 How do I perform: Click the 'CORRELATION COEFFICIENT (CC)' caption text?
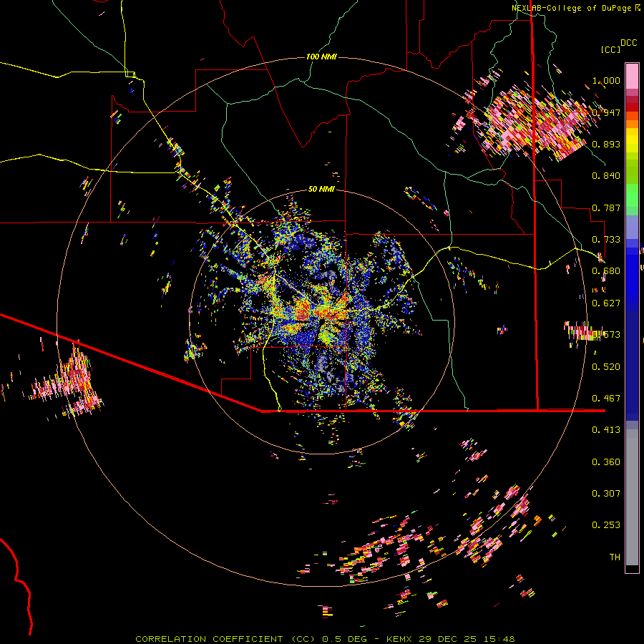point(225,639)
